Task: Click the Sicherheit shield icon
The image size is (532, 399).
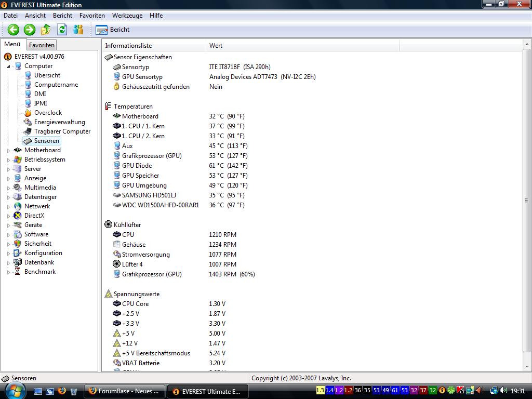Action: click(17, 244)
